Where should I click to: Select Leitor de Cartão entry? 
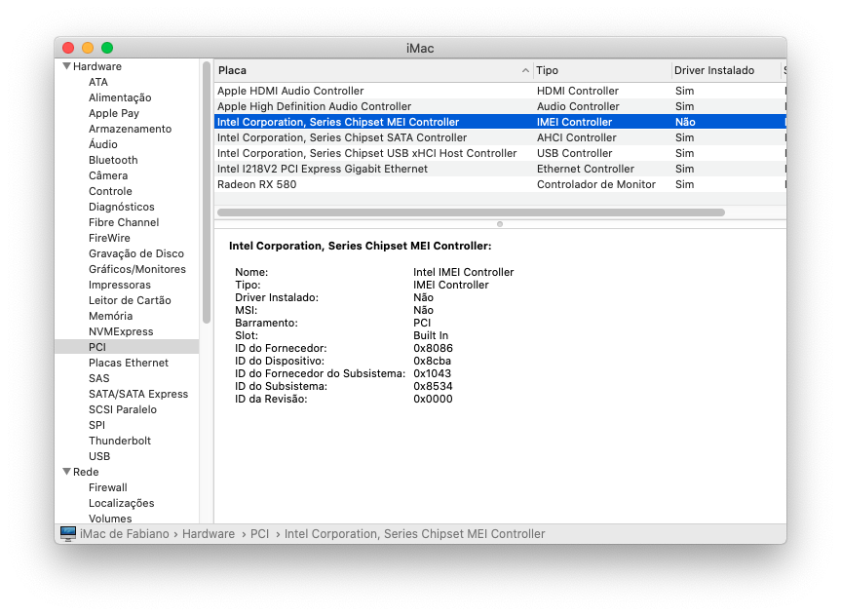130,300
